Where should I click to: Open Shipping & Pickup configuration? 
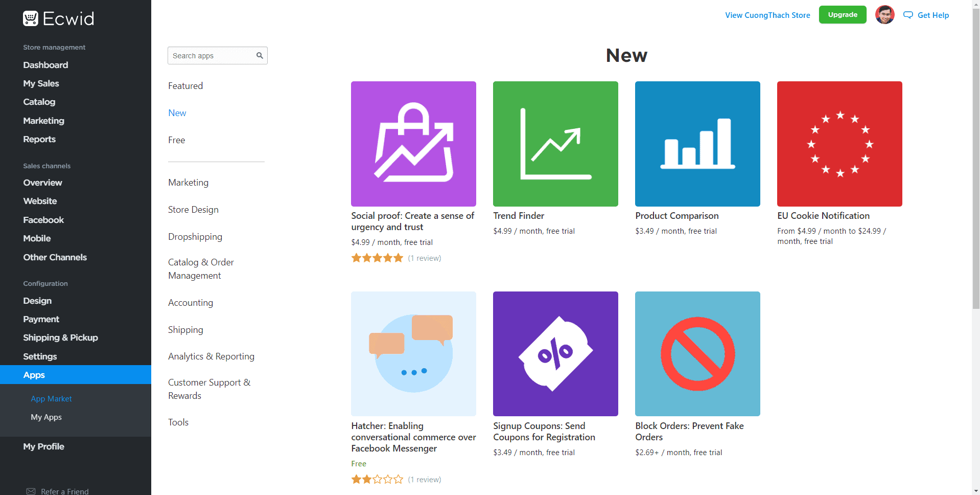pyautogui.click(x=60, y=337)
